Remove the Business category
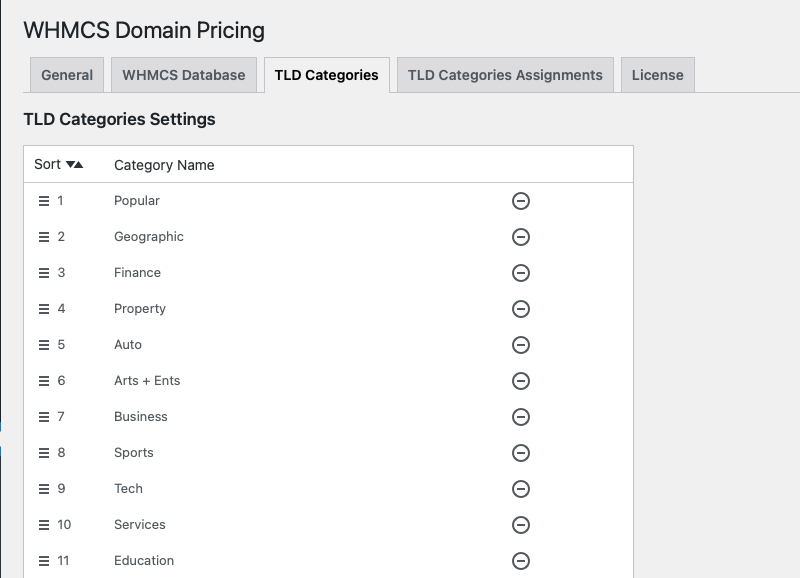The height and width of the screenshot is (578, 800). point(520,417)
